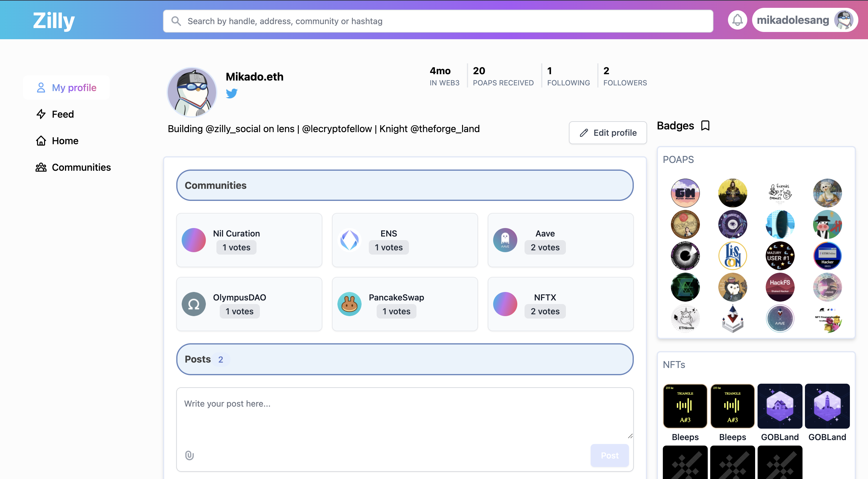Open the GM Alpha Member POAP

click(x=685, y=193)
